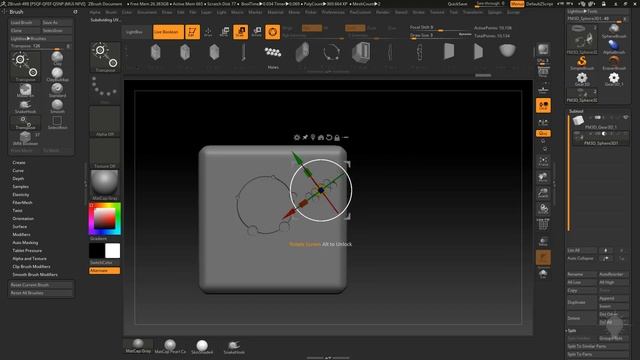This screenshot has width=640, height=360.
Task: Select the Standard brush icon
Action: [57, 90]
